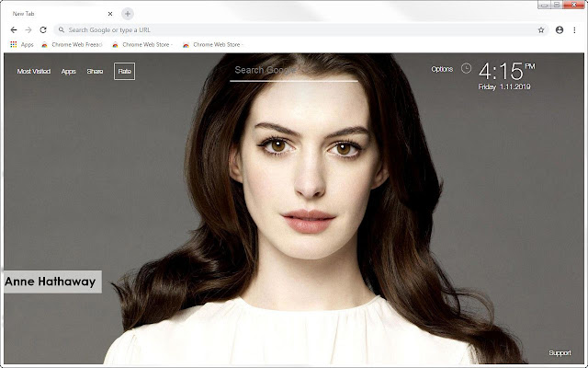Maximize the browser window
Viewport: 588px width, 368px height.
557,5
